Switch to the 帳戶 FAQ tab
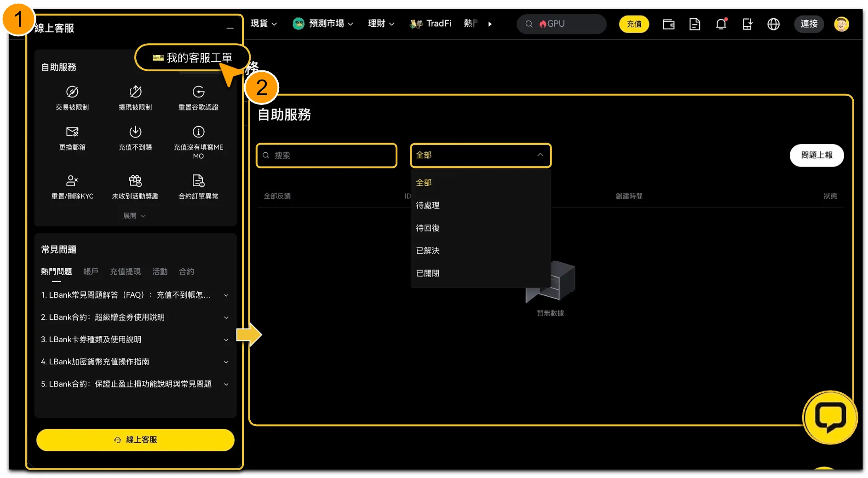The height and width of the screenshot is (478, 868). tap(91, 271)
